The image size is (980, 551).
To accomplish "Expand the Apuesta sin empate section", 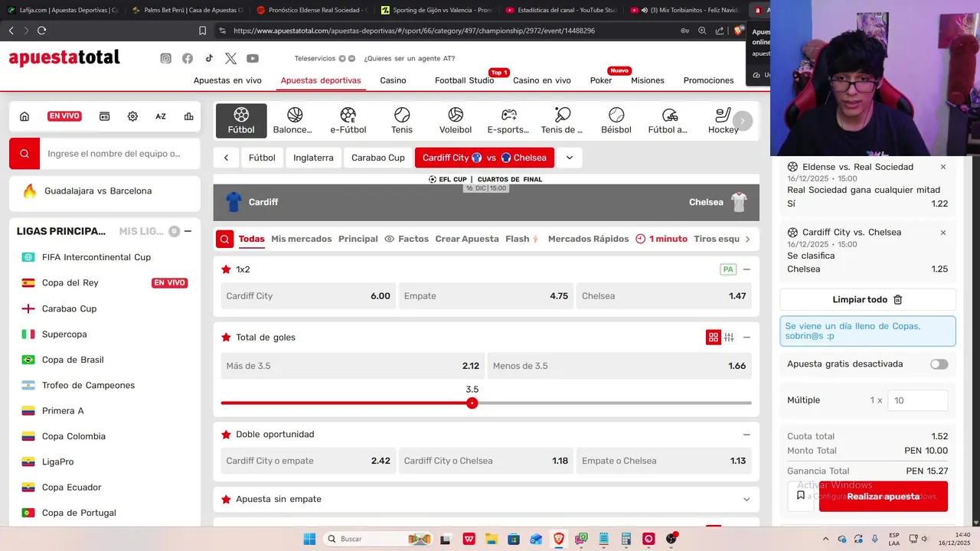I will [x=746, y=499].
